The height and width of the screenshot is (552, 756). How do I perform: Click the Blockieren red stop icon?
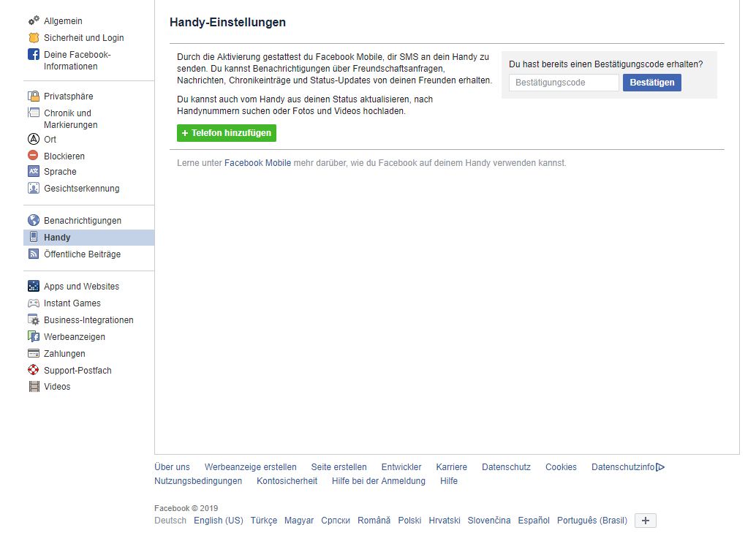pos(34,156)
